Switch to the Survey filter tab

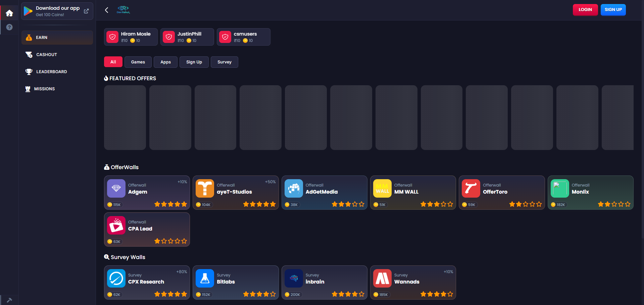224,62
